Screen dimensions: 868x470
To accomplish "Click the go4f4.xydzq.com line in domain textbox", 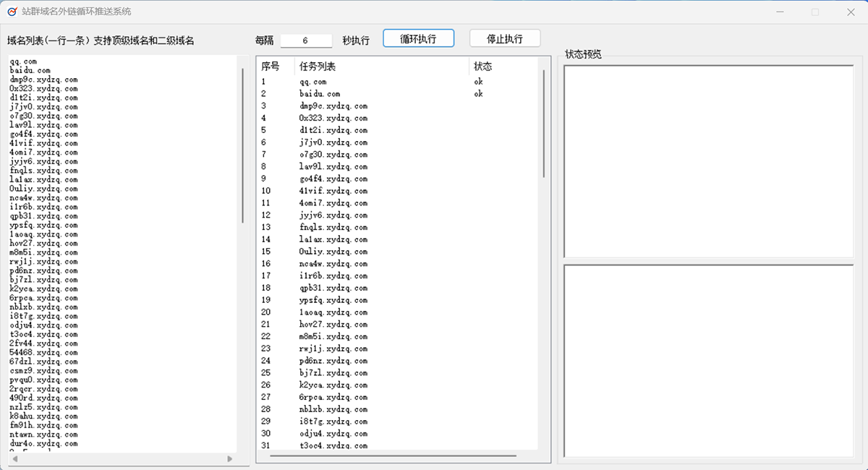I will 43,134.
